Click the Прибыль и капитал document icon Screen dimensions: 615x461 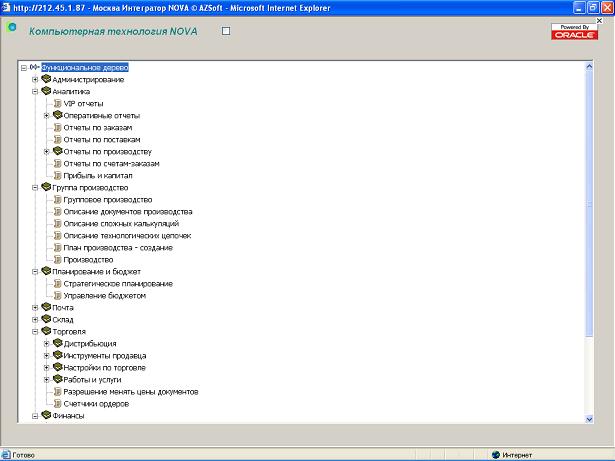(57, 175)
